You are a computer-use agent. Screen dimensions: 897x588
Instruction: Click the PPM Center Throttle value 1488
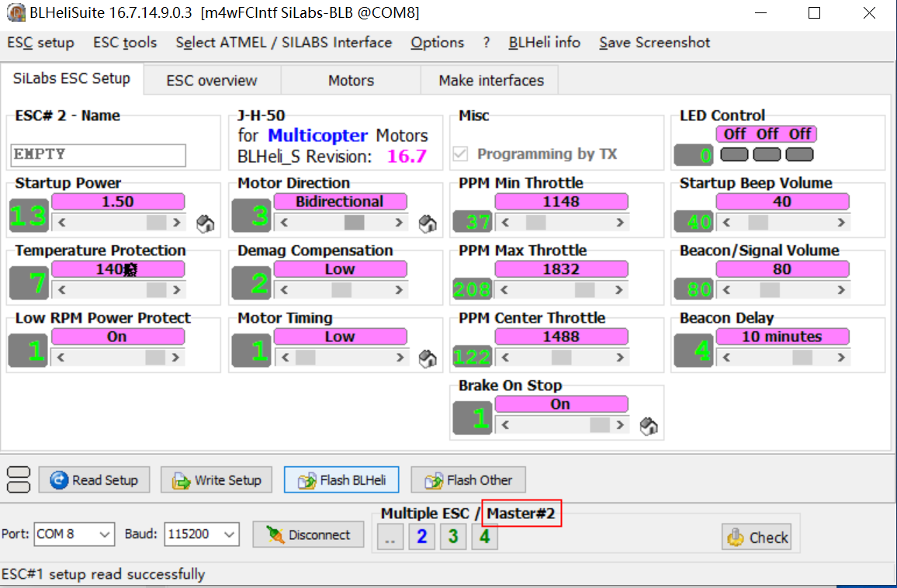point(561,337)
